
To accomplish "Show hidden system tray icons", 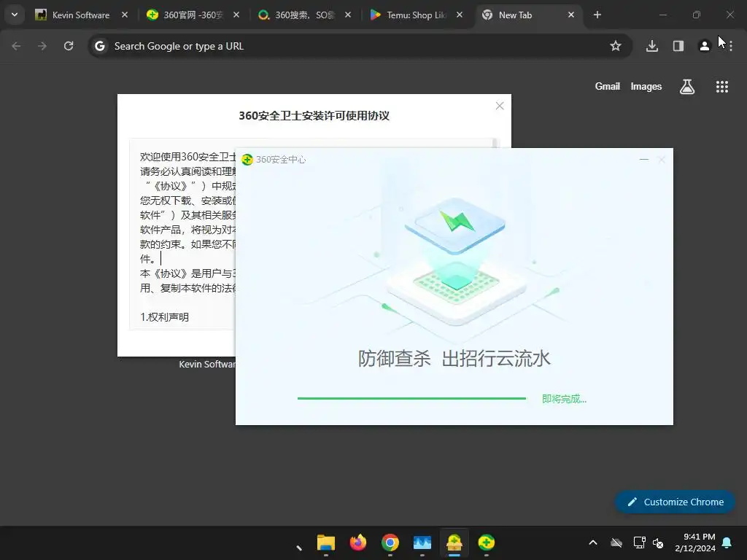I will [592, 542].
